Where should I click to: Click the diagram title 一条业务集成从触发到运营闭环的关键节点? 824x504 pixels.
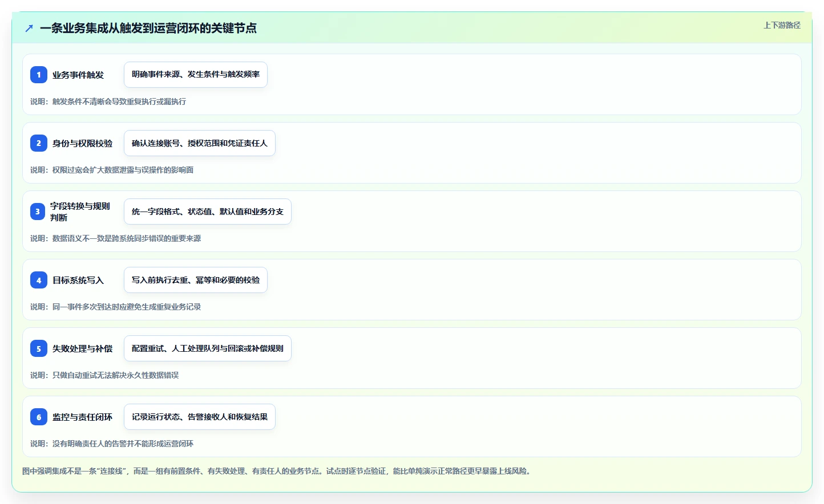pyautogui.click(x=148, y=28)
